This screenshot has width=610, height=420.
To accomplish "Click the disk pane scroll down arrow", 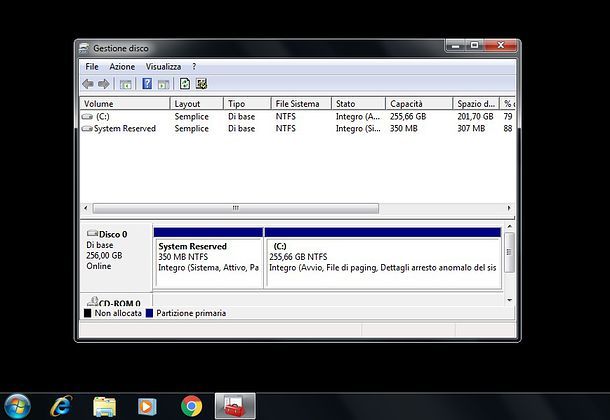I will pyautogui.click(x=509, y=300).
